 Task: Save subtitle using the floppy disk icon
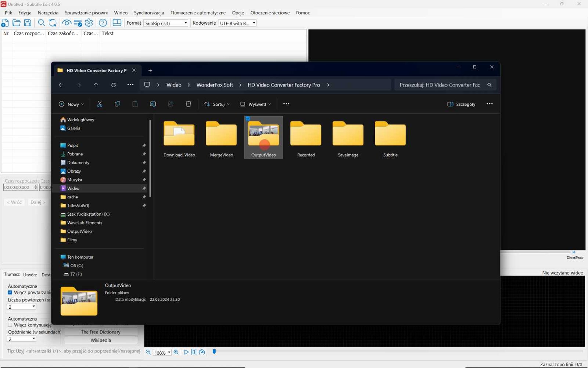28,23
